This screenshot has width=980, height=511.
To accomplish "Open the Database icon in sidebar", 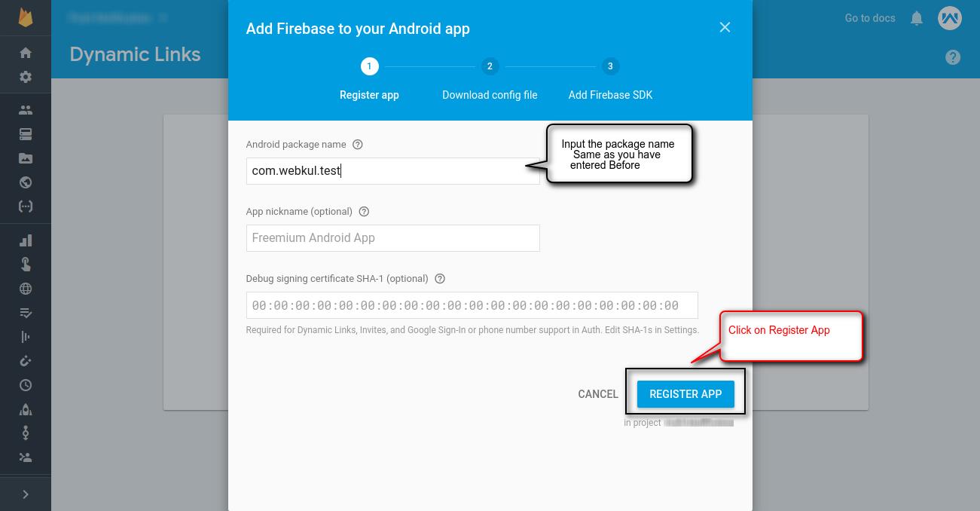I will click(x=26, y=134).
